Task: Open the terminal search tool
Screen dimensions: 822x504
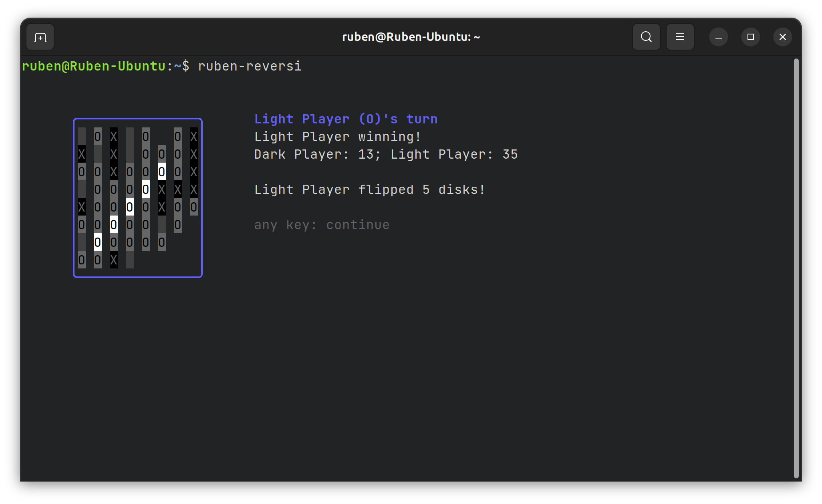Action: click(646, 36)
